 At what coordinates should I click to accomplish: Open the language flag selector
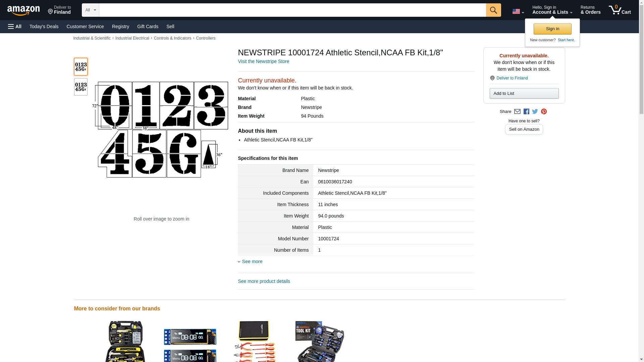click(x=518, y=12)
